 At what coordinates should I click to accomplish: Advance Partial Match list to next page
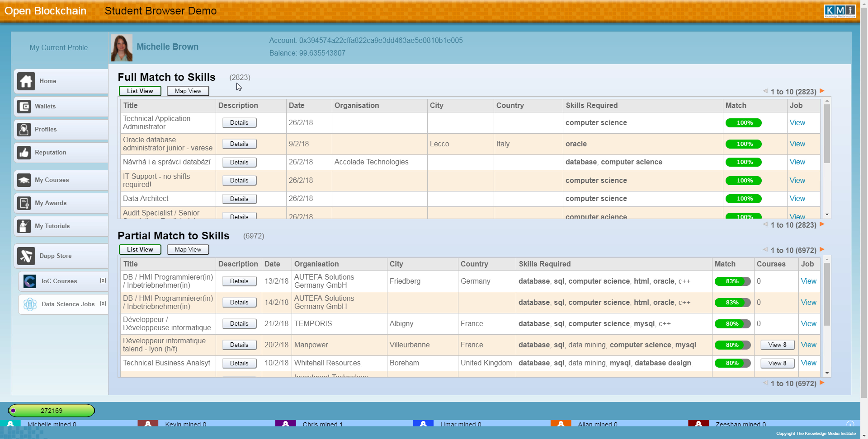click(822, 249)
